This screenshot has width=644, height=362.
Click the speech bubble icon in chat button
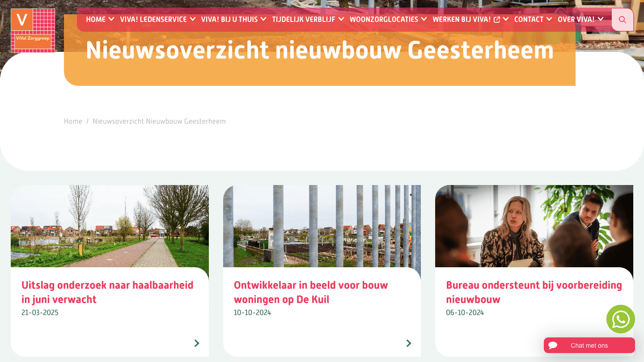pos(553,345)
